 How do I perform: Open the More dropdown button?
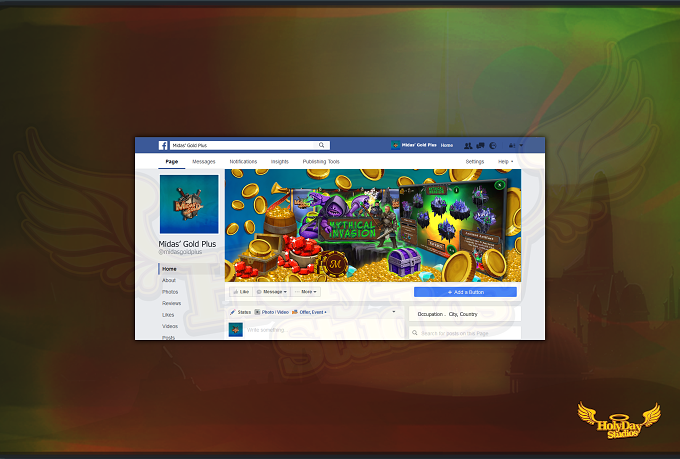[306, 292]
